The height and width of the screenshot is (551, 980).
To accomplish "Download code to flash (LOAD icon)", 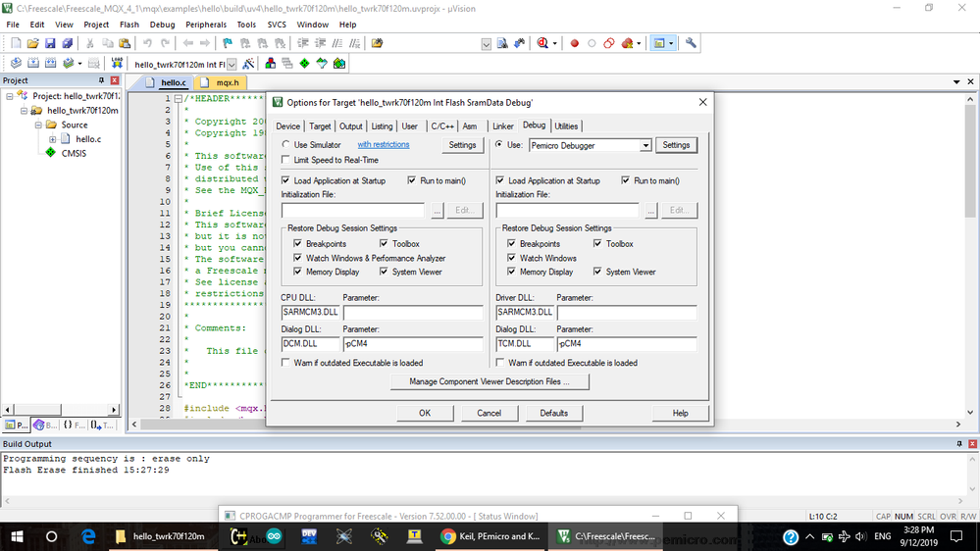I will (117, 63).
